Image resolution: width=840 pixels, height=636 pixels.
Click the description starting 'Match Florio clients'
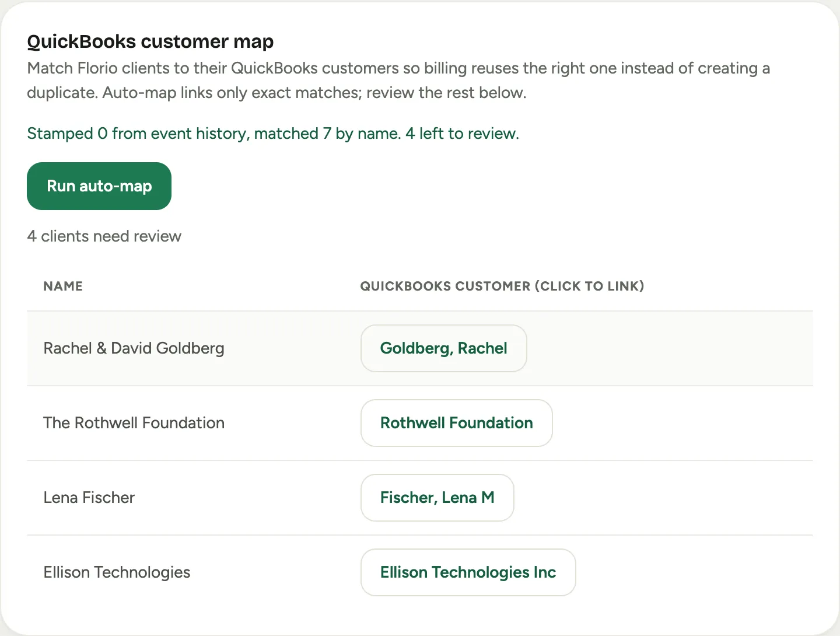pyautogui.click(x=398, y=81)
